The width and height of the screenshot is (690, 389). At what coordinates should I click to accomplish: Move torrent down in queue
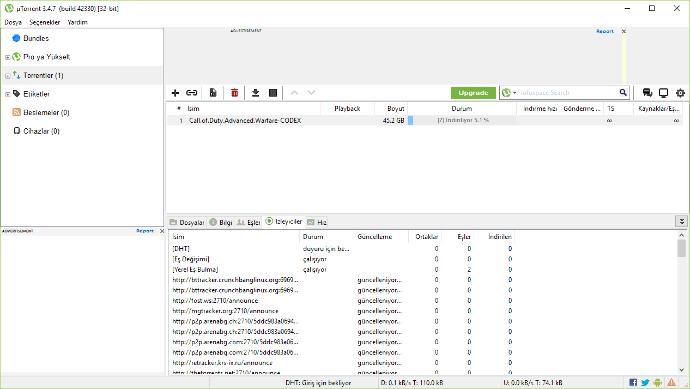pyautogui.click(x=312, y=93)
